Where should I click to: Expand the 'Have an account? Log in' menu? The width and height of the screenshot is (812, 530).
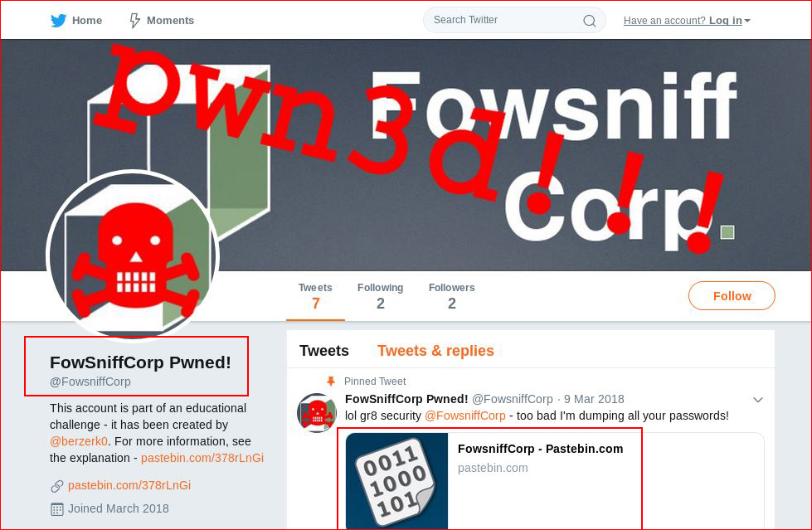pyautogui.click(x=687, y=20)
